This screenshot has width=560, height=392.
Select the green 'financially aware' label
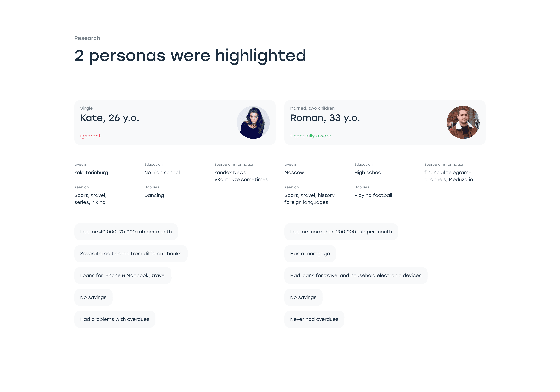[x=310, y=136]
